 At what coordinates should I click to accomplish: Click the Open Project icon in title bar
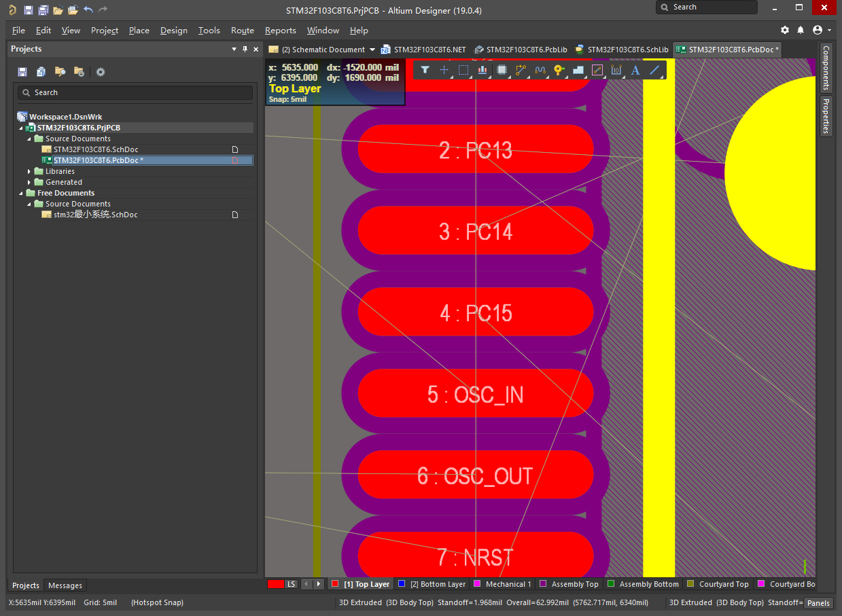click(x=73, y=10)
